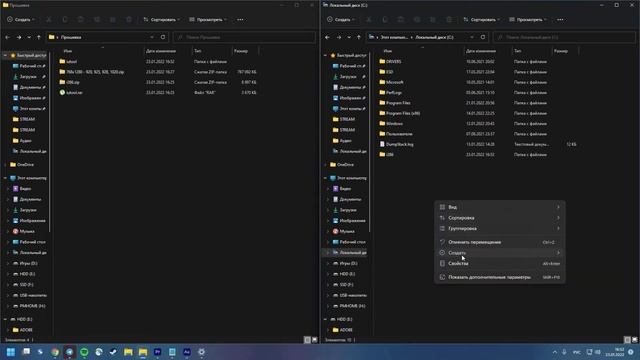This screenshot has height=360, width=640.
Task: Click Этот компьютер breadcrumb in right address bar
Action: pyautogui.click(x=394, y=37)
